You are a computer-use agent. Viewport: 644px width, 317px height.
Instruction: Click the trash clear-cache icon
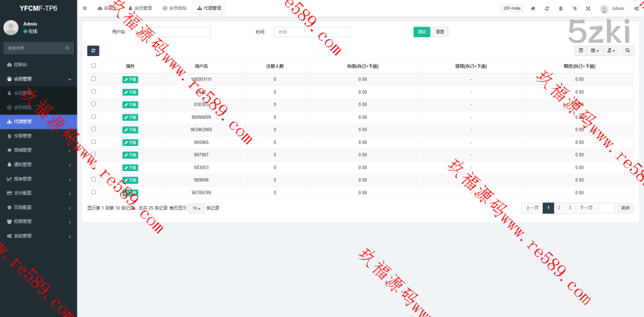point(561,8)
